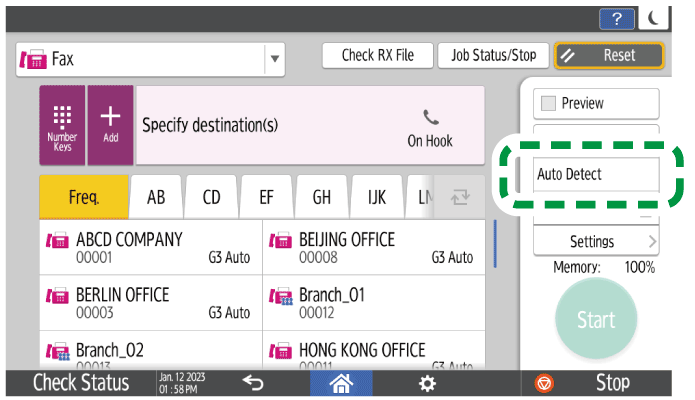Open the Settings chevron panel

point(596,241)
